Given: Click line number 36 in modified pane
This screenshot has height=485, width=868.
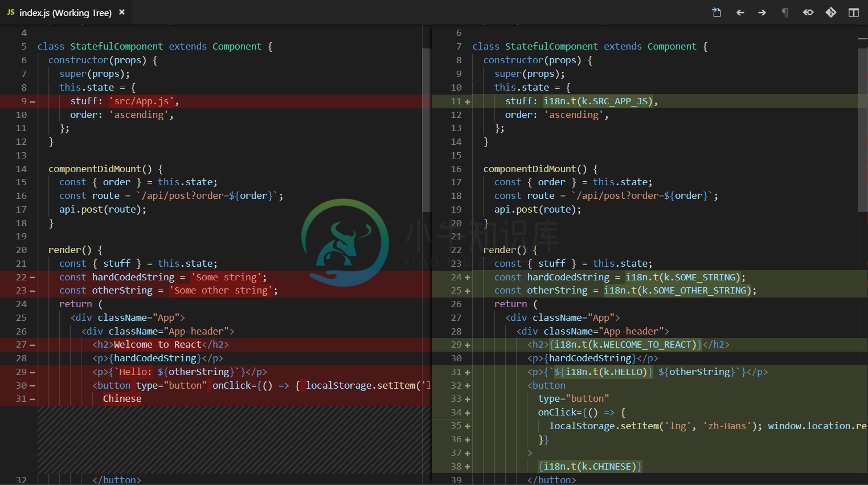Looking at the screenshot, I should tap(456, 439).
